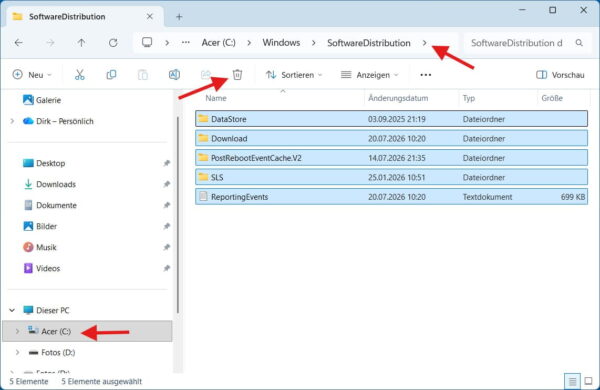600x390 pixels.
Task: Sort by Änderungsdatum column header
Action: 398,98
